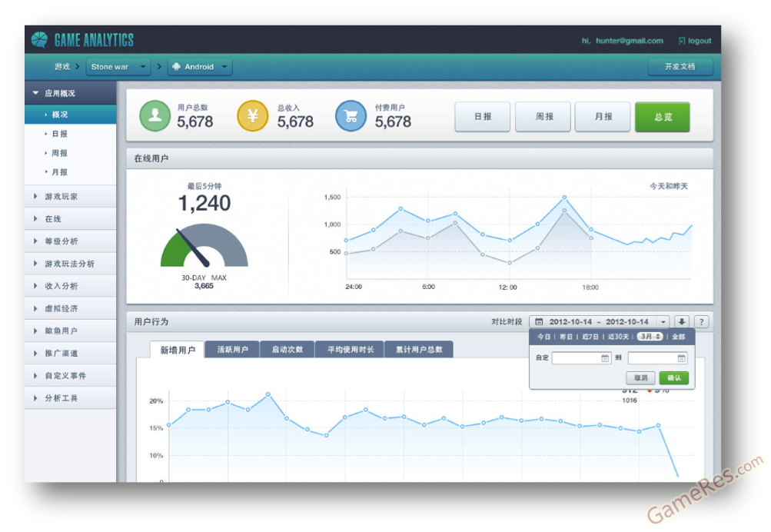Image resolution: width=771 pixels, height=532 pixels.
Task: Expand the 在线 sidebar section
Action: 70,219
